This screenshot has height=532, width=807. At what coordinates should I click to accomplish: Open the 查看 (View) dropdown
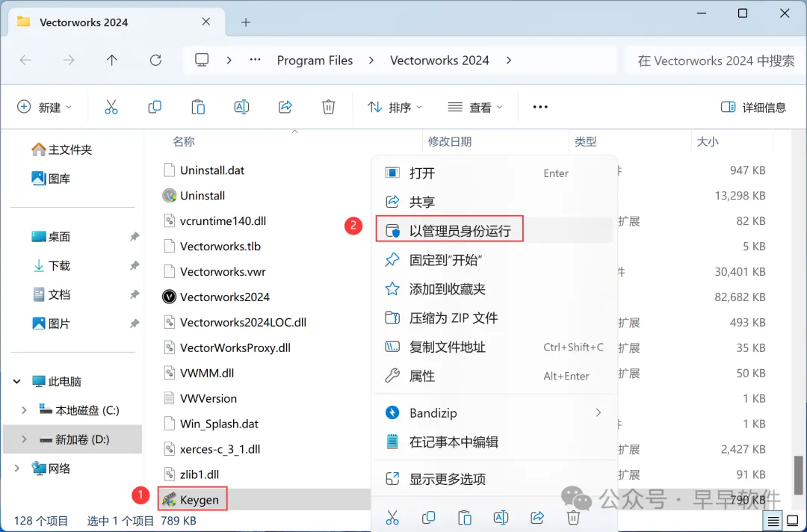pyautogui.click(x=475, y=107)
